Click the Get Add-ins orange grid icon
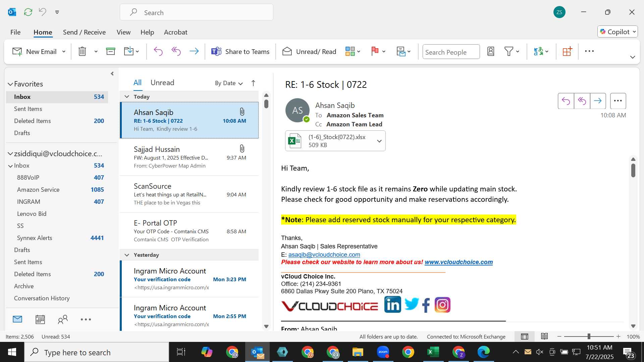 [567, 51]
